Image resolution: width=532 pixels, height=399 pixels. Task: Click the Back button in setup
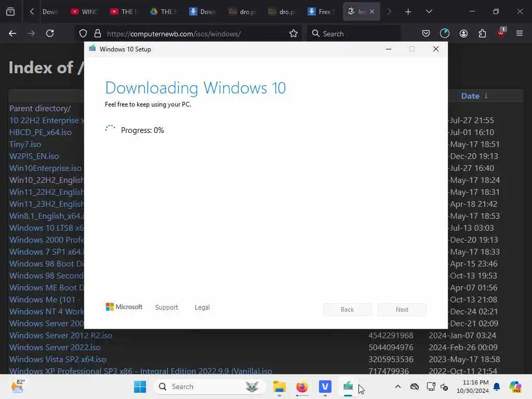[x=348, y=310]
